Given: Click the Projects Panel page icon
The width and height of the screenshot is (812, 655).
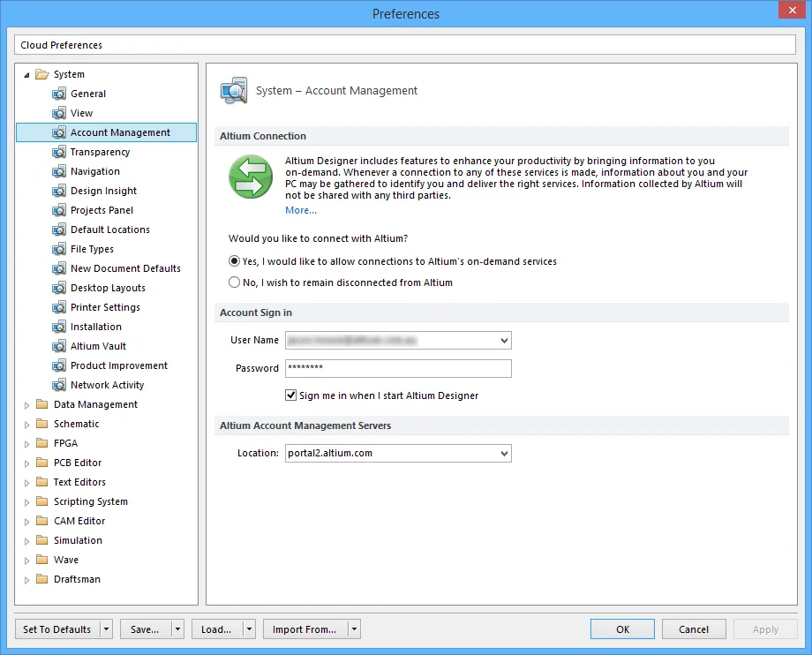Looking at the screenshot, I should pyautogui.click(x=59, y=210).
